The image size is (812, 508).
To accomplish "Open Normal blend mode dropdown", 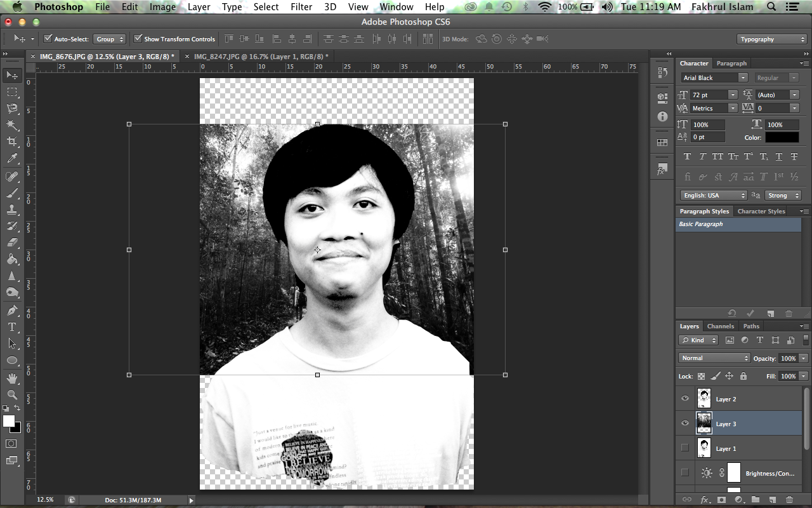I will pyautogui.click(x=714, y=358).
